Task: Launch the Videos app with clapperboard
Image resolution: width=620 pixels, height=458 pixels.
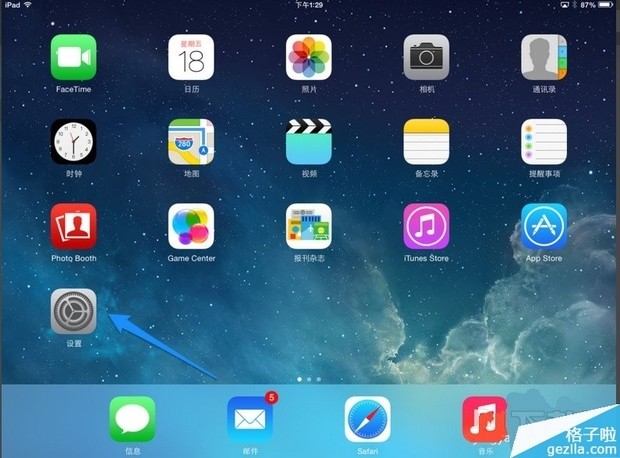Action: (309, 142)
